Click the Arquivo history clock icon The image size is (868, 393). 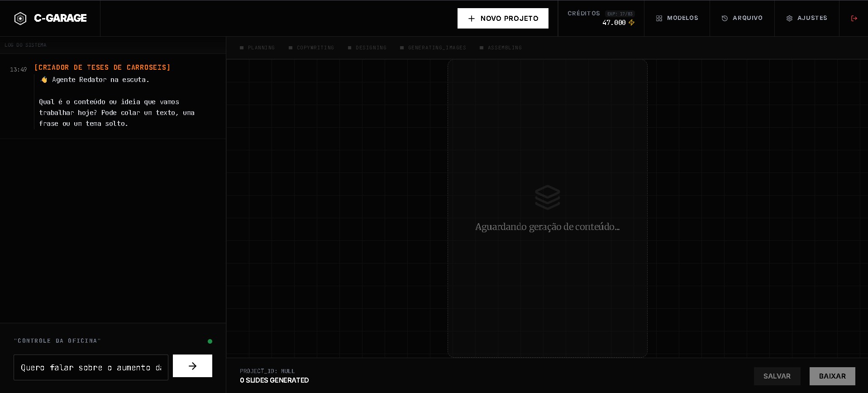click(725, 19)
